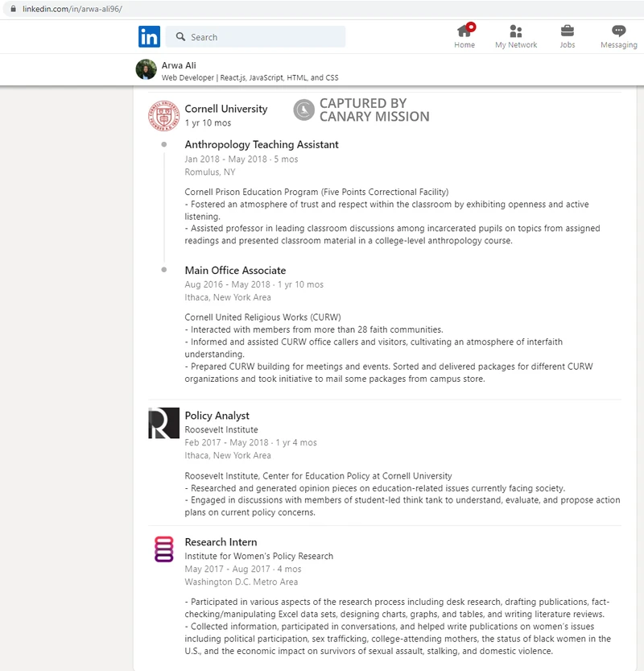The width and height of the screenshot is (644, 671).
Task: Click the browser address bar lock icon
Action: click(13, 9)
